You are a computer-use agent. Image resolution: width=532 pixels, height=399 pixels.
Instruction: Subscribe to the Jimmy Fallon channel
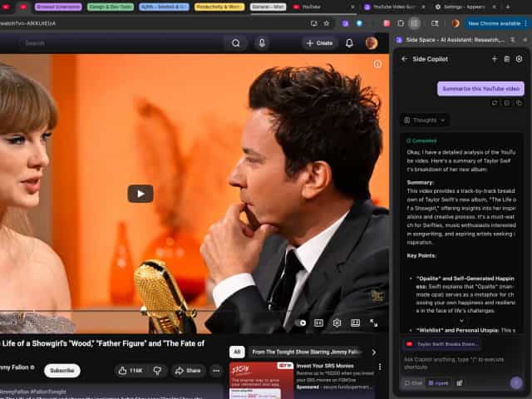pyautogui.click(x=62, y=371)
